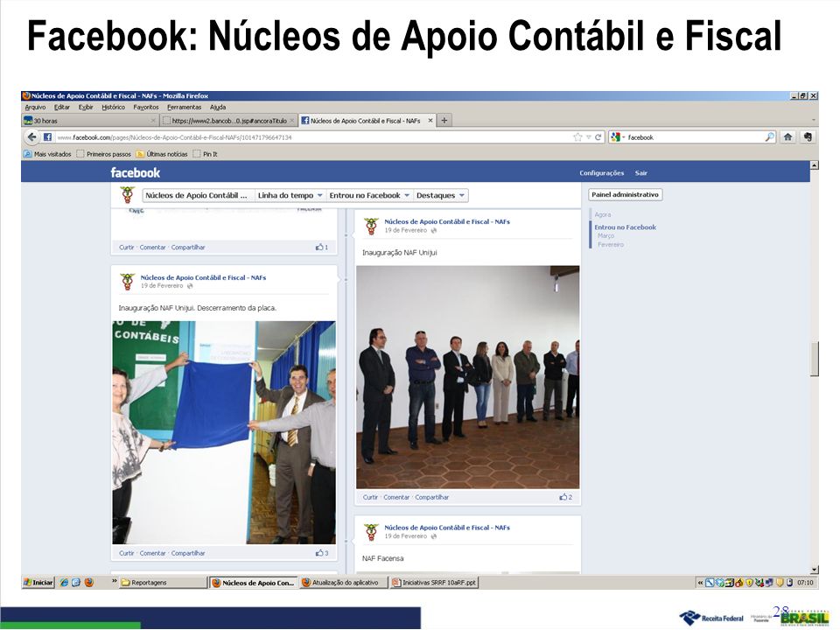Click like thumb icon on Inauguração group photo post
840x630 pixels.
pyautogui.click(x=563, y=497)
